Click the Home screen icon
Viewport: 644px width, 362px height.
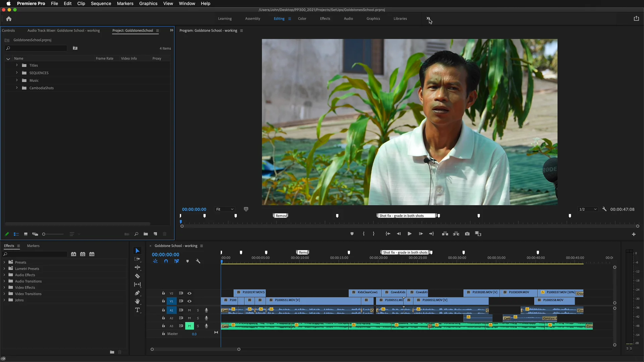tap(9, 19)
